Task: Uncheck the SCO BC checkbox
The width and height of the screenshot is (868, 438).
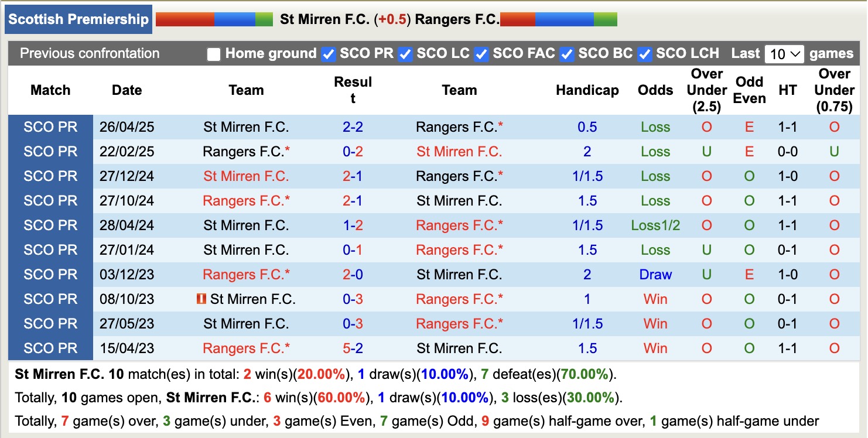Action: pos(566,53)
